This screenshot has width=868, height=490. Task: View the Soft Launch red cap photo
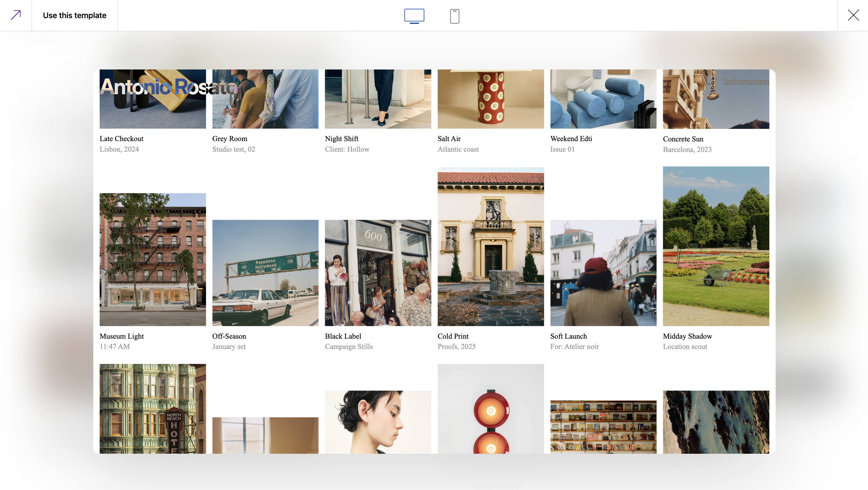[x=603, y=272]
